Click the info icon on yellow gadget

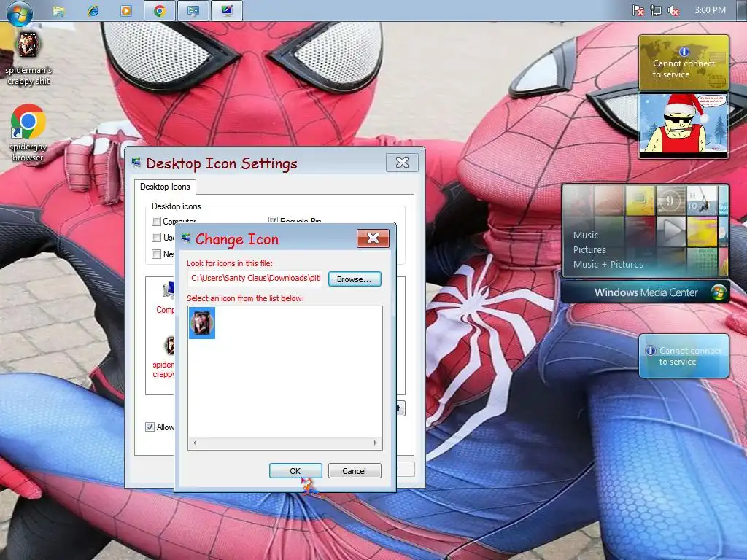coord(684,52)
